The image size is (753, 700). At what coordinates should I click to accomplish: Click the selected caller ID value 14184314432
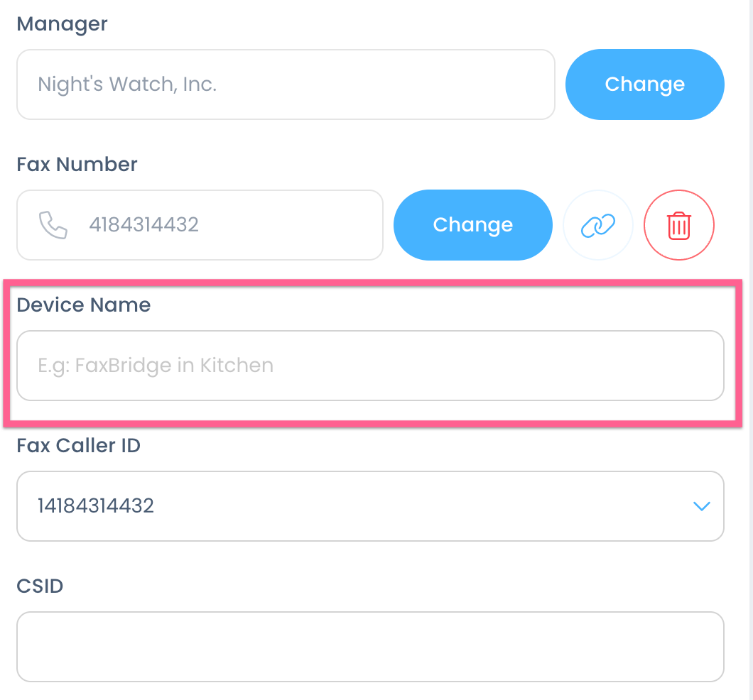coord(96,506)
